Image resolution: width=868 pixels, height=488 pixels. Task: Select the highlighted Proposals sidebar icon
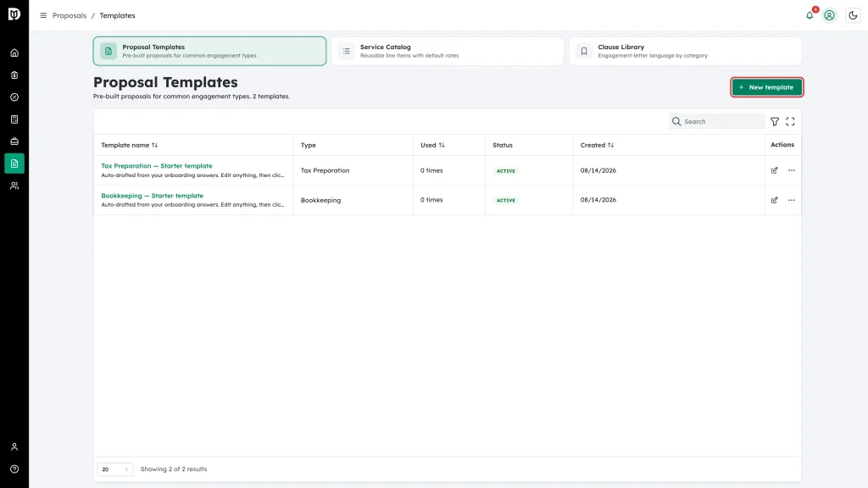coord(14,164)
